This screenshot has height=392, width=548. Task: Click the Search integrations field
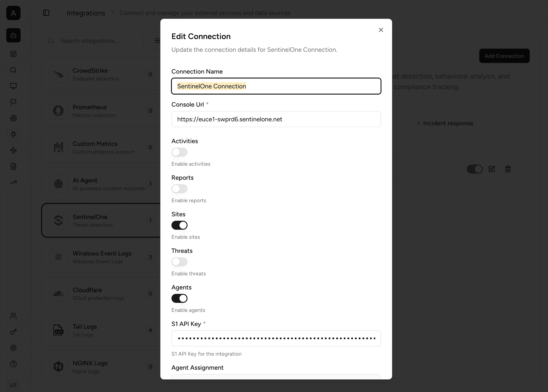coord(93,41)
